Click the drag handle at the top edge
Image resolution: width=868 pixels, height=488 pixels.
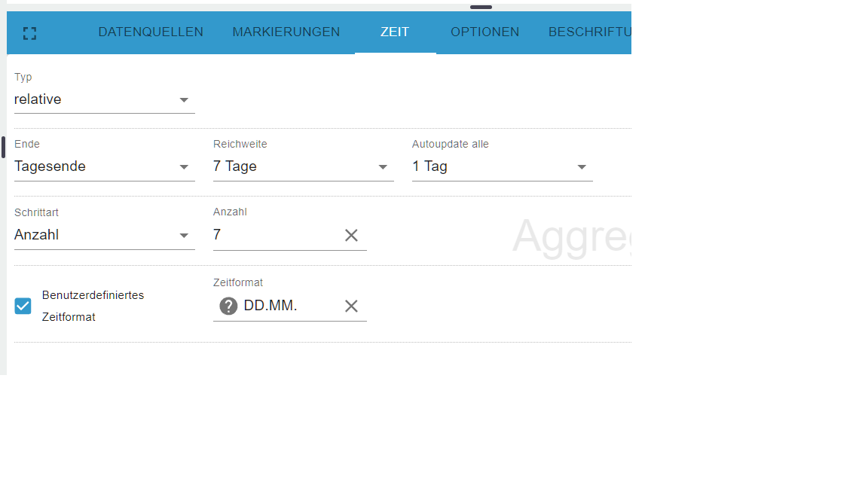pyautogui.click(x=481, y=7)
